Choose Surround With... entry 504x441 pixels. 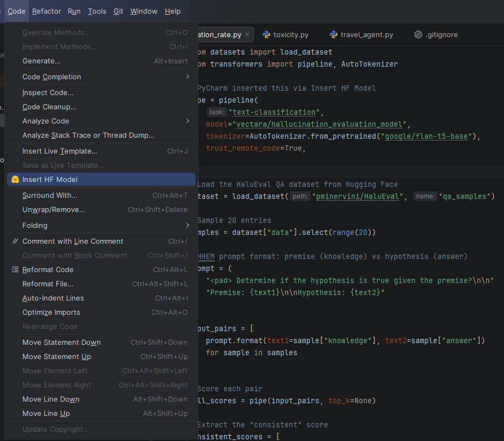click(101, 195)
